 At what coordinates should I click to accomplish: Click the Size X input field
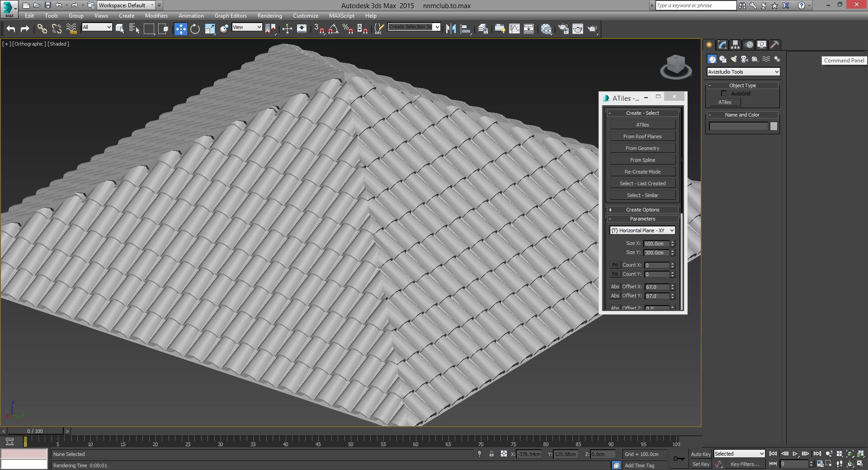click(656, 244)
